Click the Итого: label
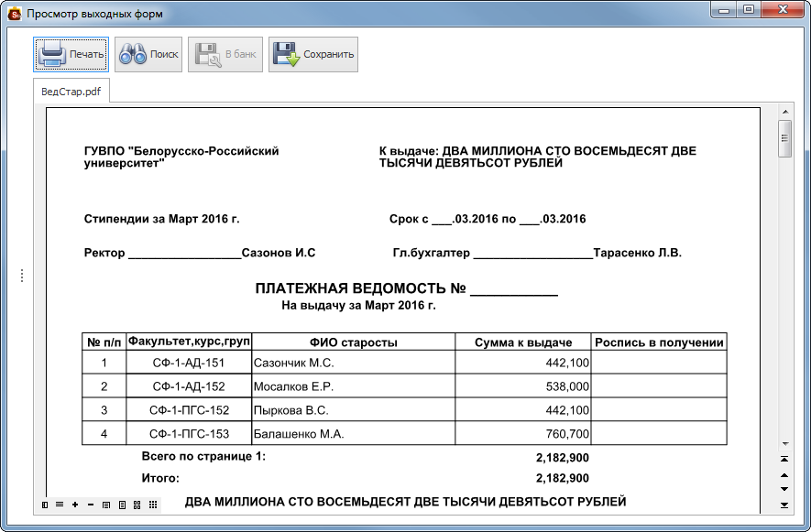Viewport: 811px width, 532px height. click(x=160, y=478)
